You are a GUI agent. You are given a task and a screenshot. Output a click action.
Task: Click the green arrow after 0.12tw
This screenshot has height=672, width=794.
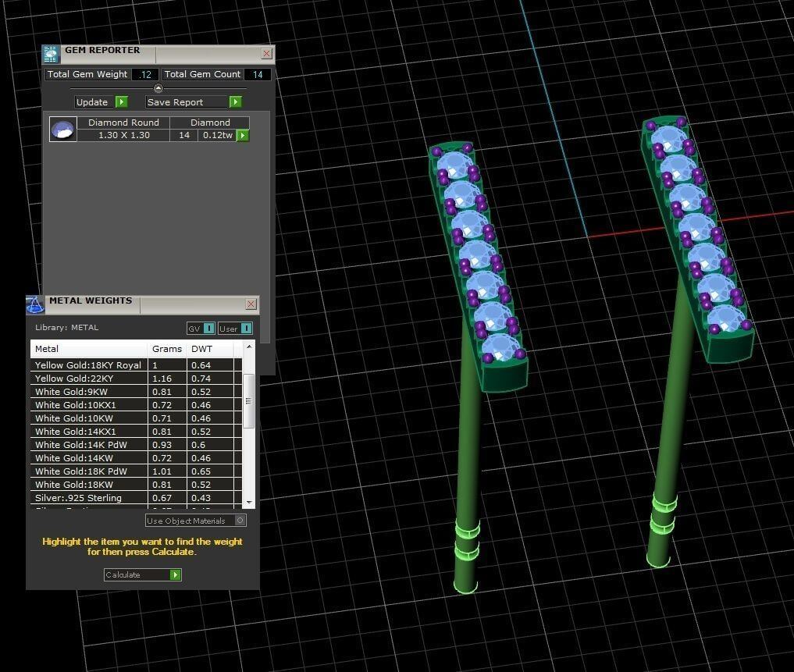243,136
